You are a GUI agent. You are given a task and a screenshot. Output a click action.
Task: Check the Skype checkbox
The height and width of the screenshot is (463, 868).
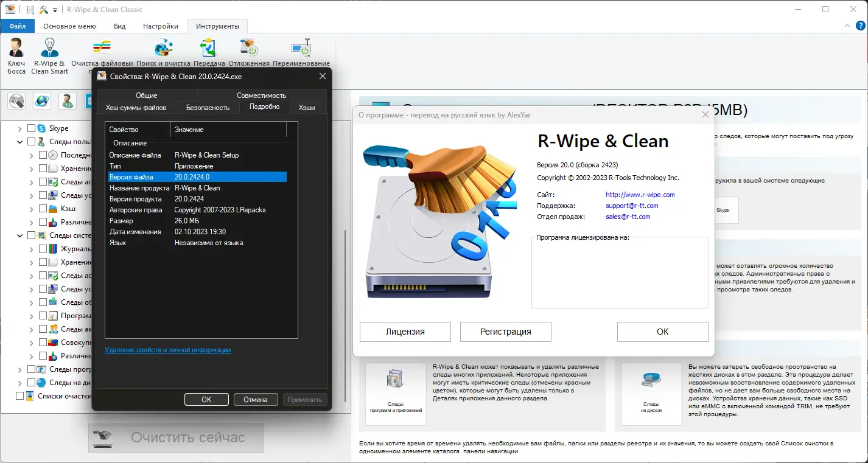click(31, 128)
